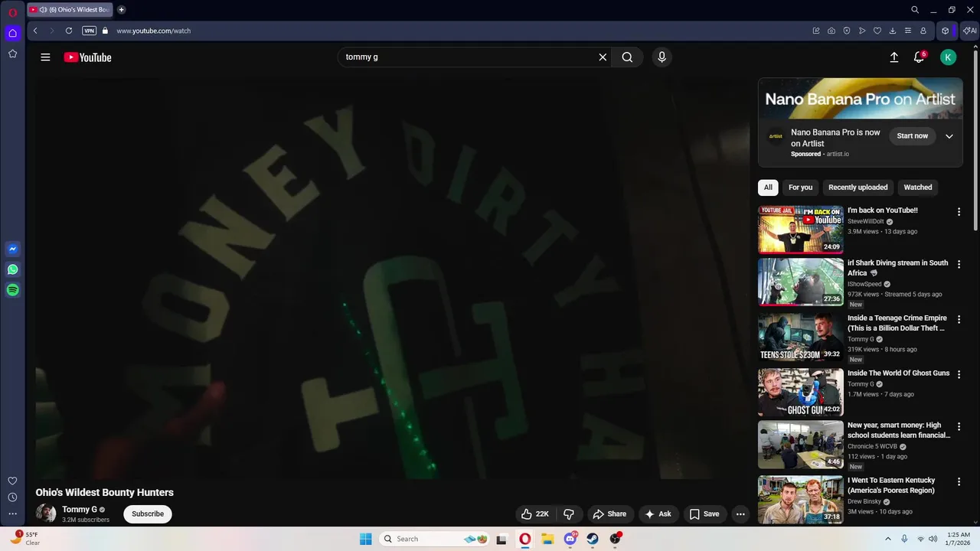
Task: Like the video (22K)
Action: [535, 514]
